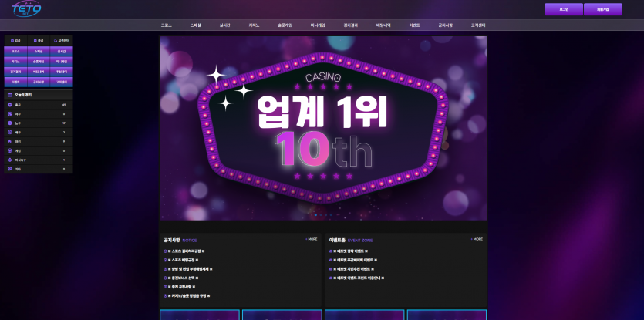This screenshot has width=644, height=320.
Task: Open 실시간 in the top navigation bar
Action: pyautogui.click(x=224, y=25)
